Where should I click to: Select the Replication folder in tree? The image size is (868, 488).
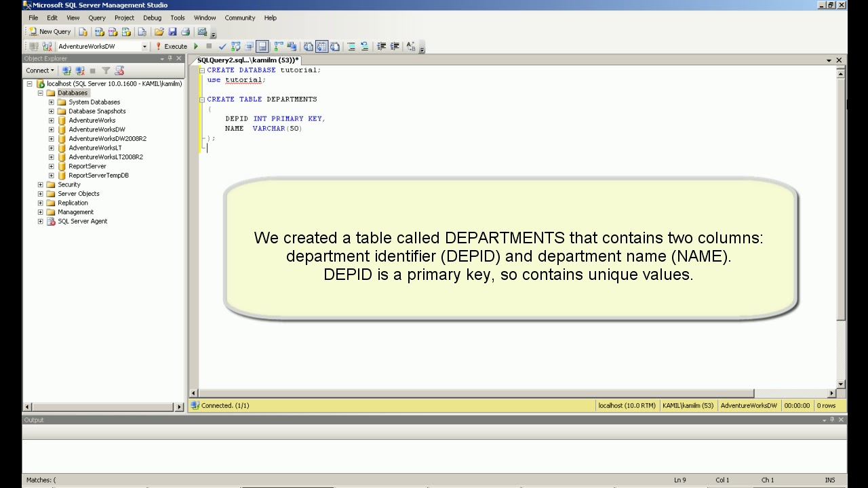(x=73, y=203)
